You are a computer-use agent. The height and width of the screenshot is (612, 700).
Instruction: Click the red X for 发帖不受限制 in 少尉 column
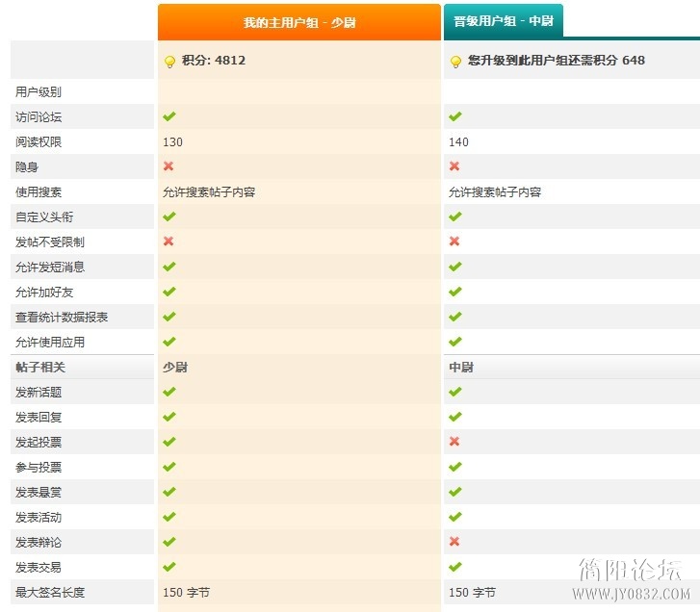(169, 241)
